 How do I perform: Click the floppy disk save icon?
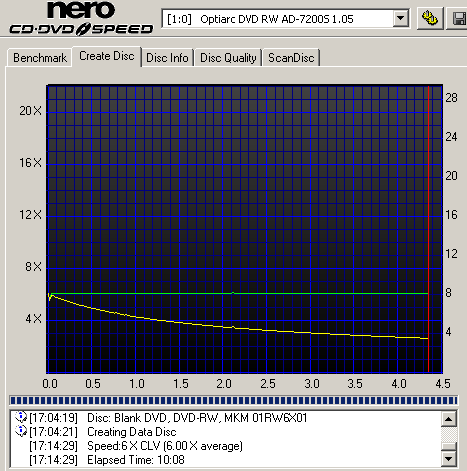458,18
